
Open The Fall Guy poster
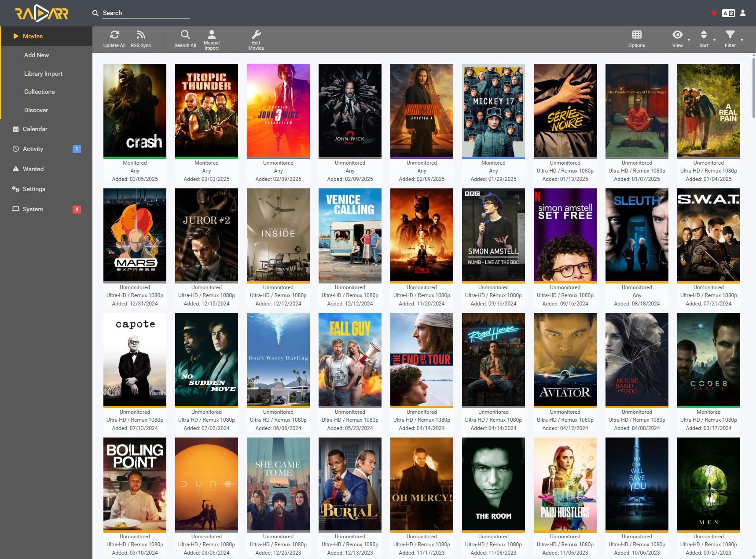350,360
